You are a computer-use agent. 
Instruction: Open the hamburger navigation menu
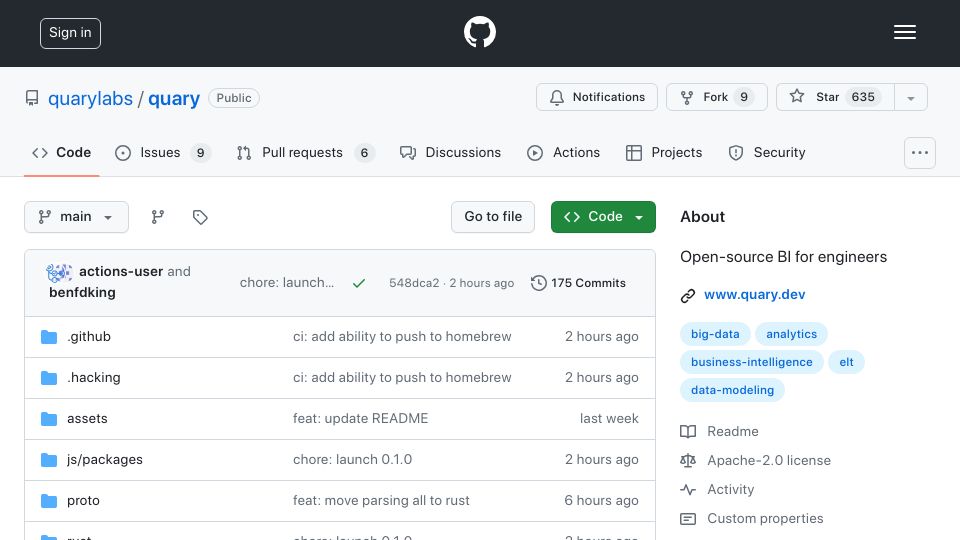(x=904, y=32)
